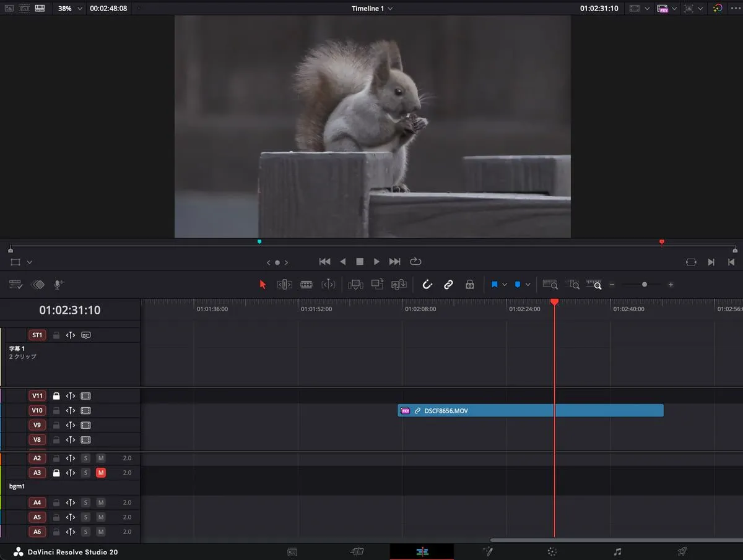Expand the Timeline 1 name dropdown
The width and height of the screenshot is (743, 560).
(x=372, y=9)
